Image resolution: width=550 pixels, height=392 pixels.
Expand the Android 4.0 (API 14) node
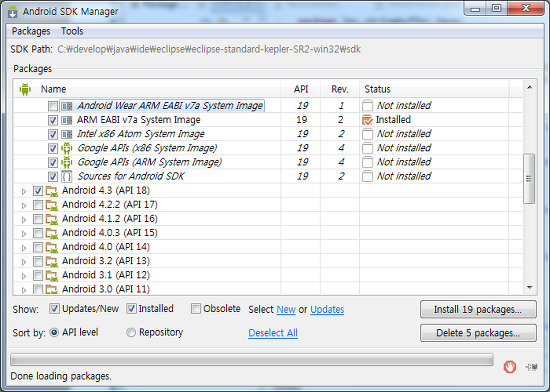pyautogui.click(x=24, y=248)
